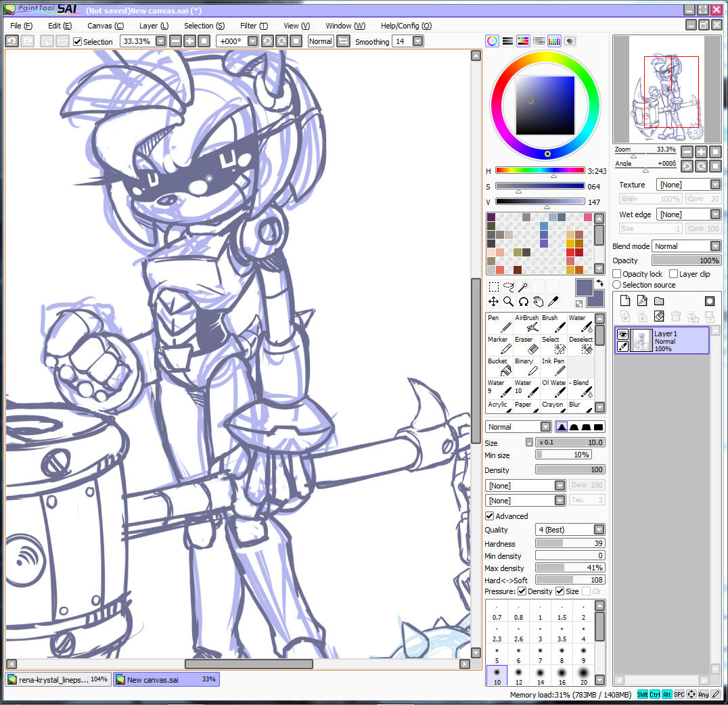Open the Filter menu

coord(254,26)
